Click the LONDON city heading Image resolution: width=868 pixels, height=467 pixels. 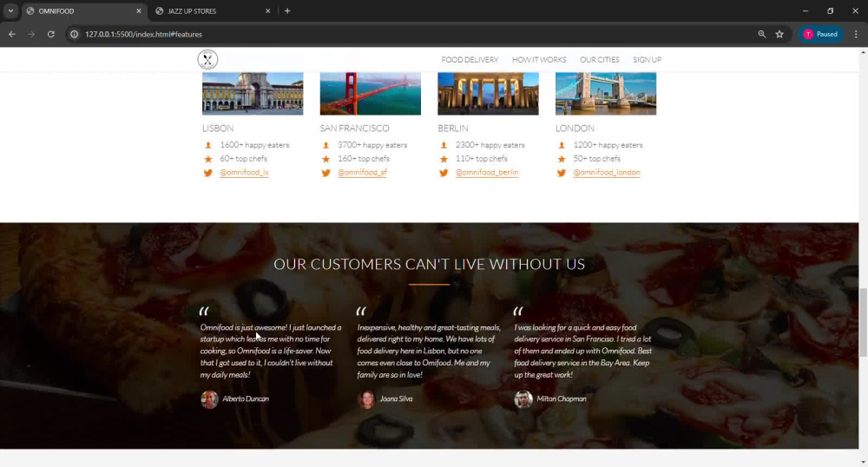point(575,128)
